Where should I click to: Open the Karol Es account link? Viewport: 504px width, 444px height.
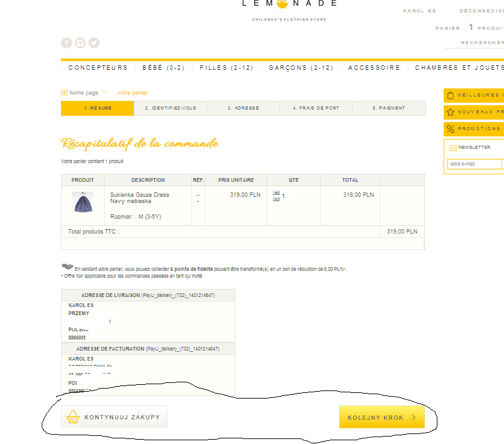click(419, 11)
